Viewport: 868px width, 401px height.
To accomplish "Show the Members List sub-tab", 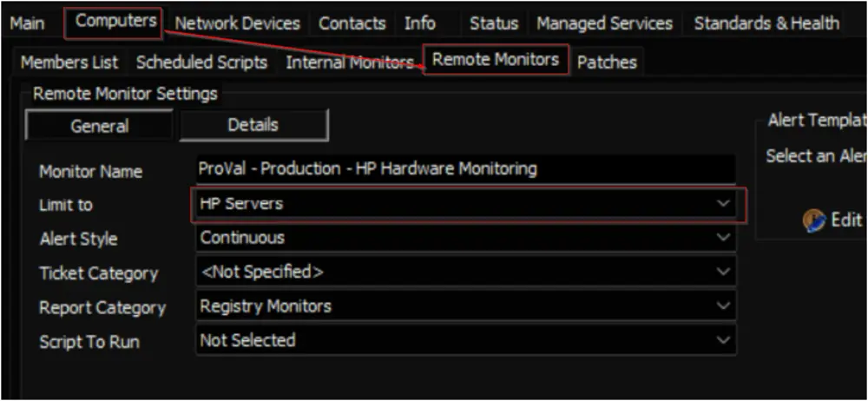I will tap(69, 62).
